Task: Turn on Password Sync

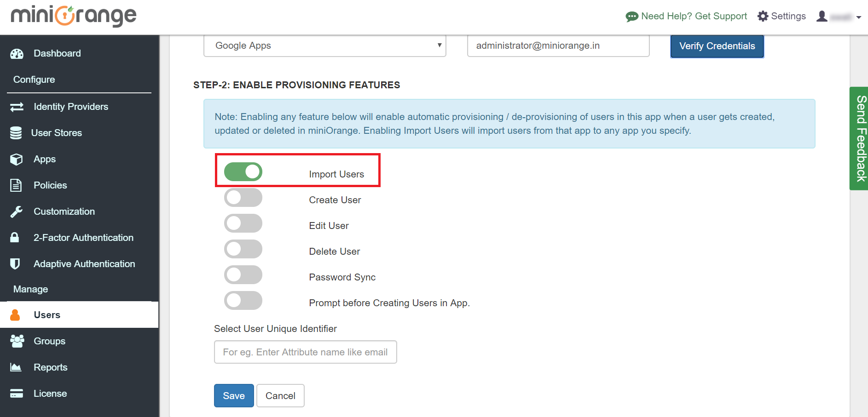Action: point(243,274)
